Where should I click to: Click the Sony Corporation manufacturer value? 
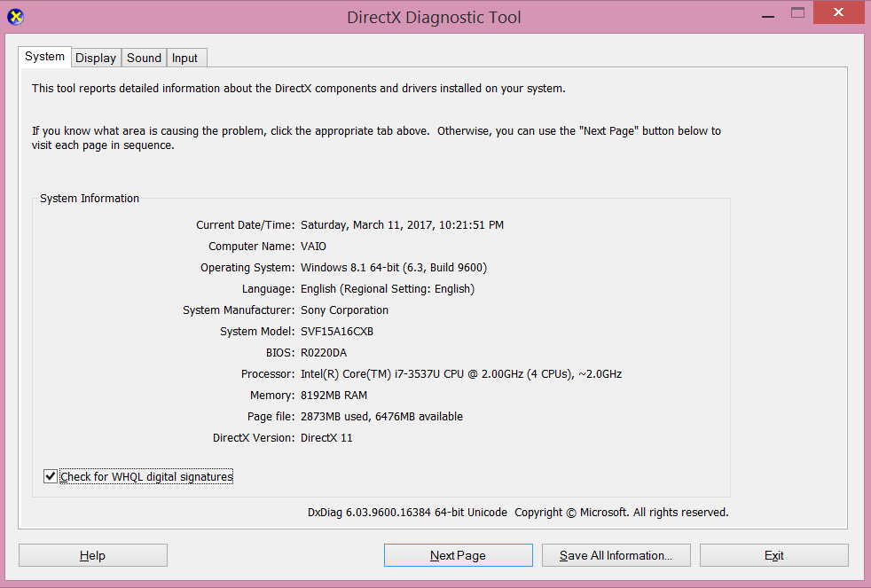(x=344, y=310)
